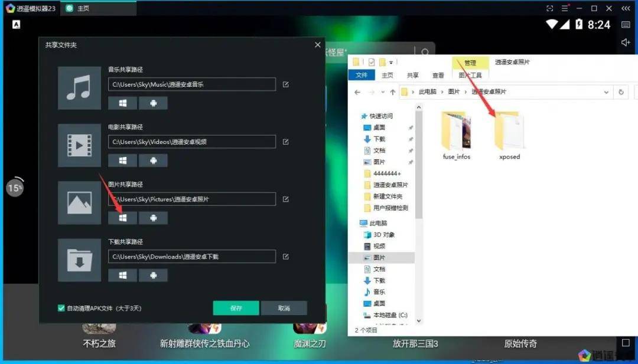Go back in Explorer navigation

click(357, 92)
